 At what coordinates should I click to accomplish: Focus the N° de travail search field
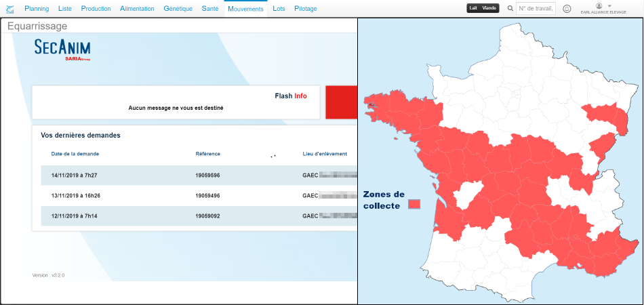536,8
